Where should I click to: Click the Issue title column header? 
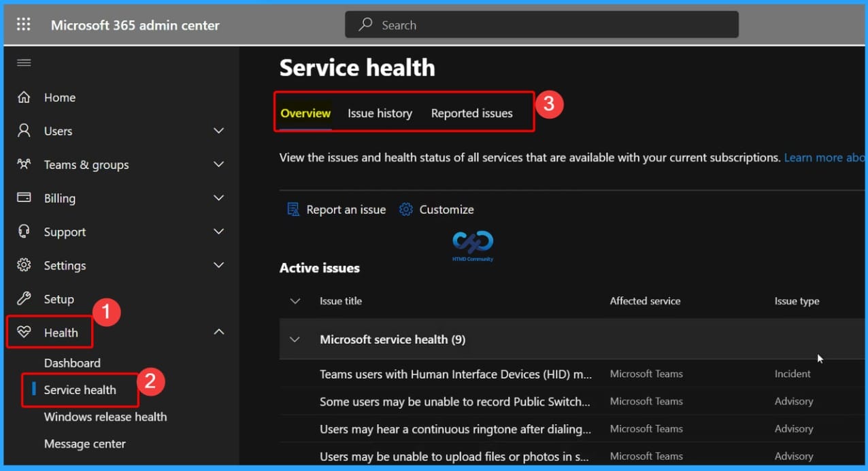pos(341,301)
